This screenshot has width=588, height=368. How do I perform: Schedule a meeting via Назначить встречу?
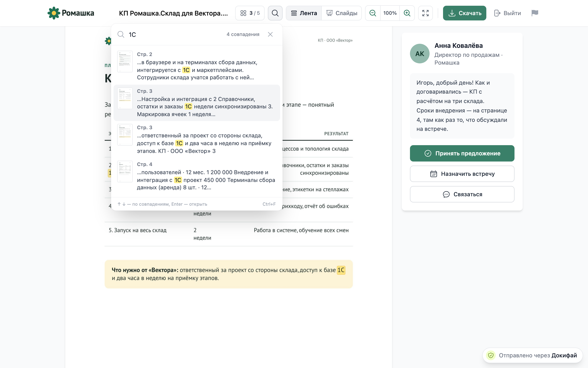point(462,174)
